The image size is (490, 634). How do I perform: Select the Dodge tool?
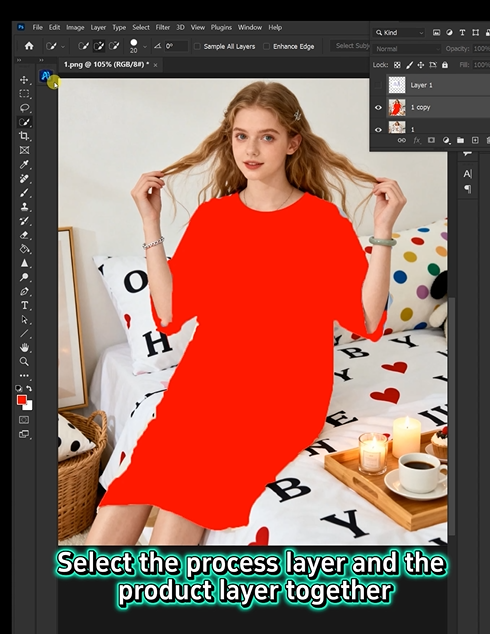click(24, 277)
